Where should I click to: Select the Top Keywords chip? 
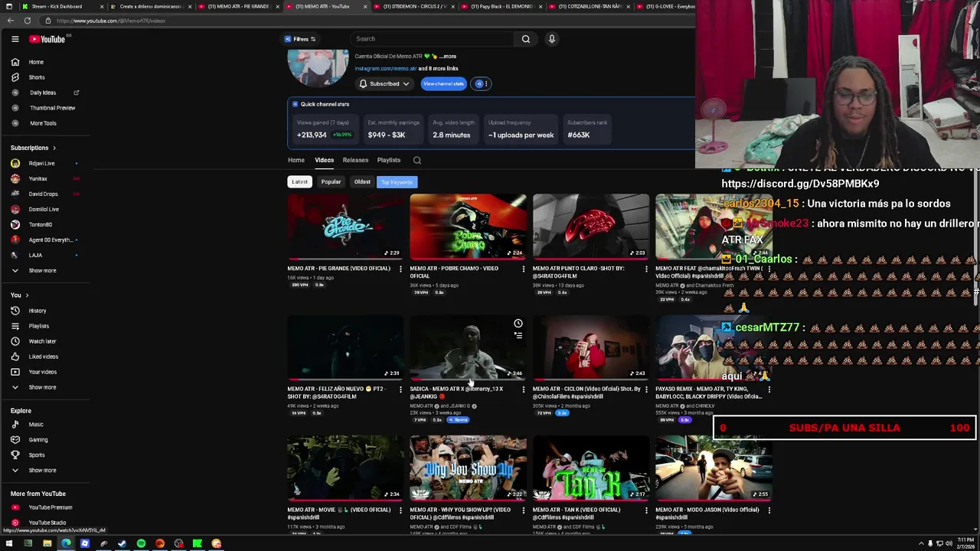pos(397,182)
